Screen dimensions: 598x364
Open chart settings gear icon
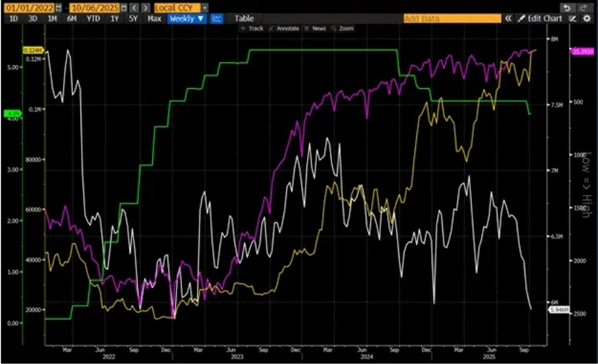click(586, 19)
